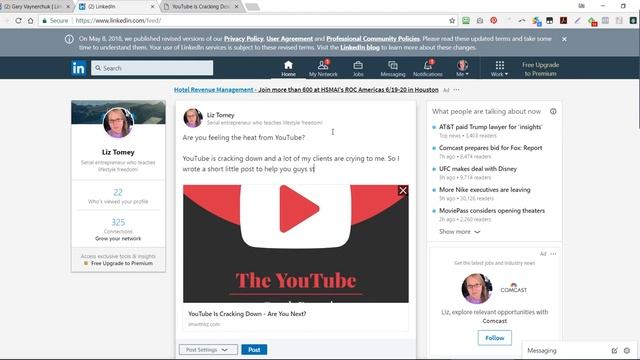Click the Comcast logo in ad
The height and width of the screenshot is (360, 640).
click(x=513, y=288)
